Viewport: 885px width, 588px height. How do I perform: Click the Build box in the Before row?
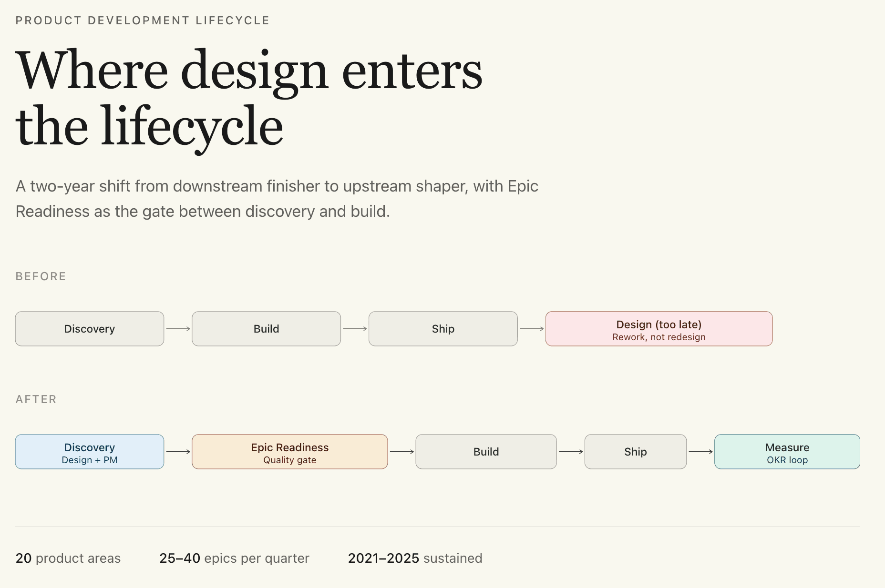[x=267, y=329]
